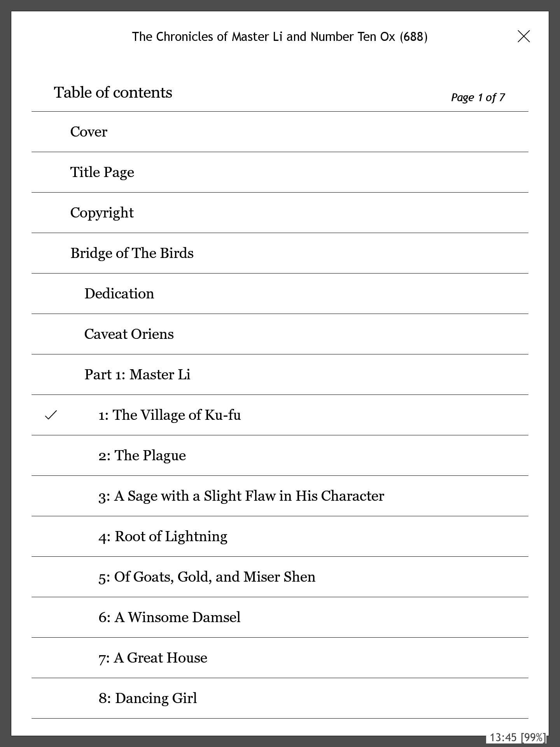560x747 pixels.
Task: Go to chapter 8: Dancing Girl
Action: [x=148, y=698]
